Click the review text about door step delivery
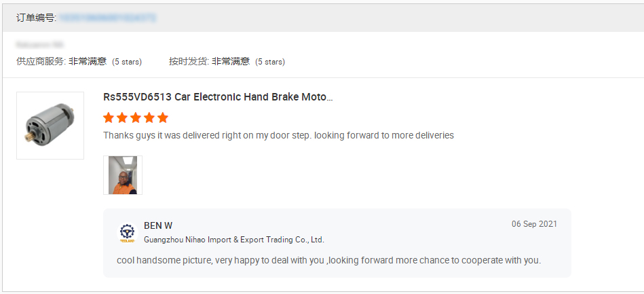 [x=278, y=135]
